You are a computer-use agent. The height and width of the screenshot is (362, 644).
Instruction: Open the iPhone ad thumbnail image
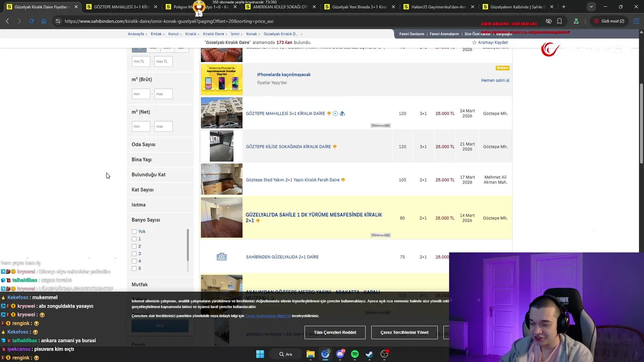(x=221, y=79)
